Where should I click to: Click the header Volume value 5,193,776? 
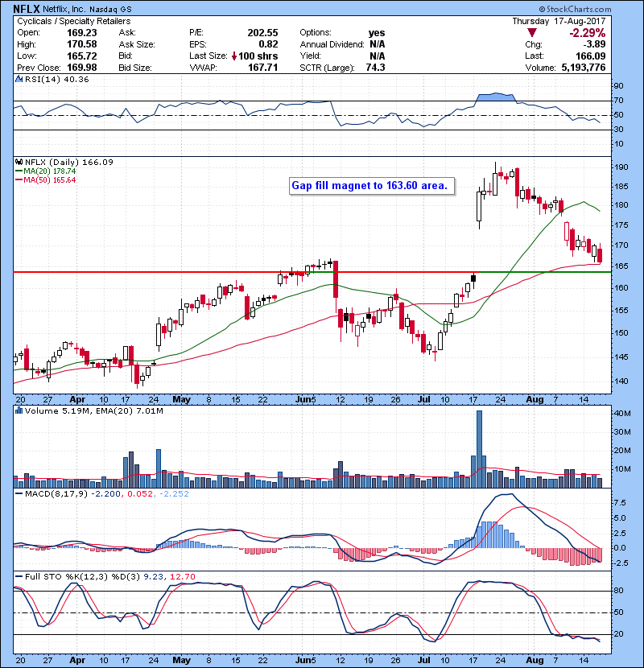pos(584,68)
